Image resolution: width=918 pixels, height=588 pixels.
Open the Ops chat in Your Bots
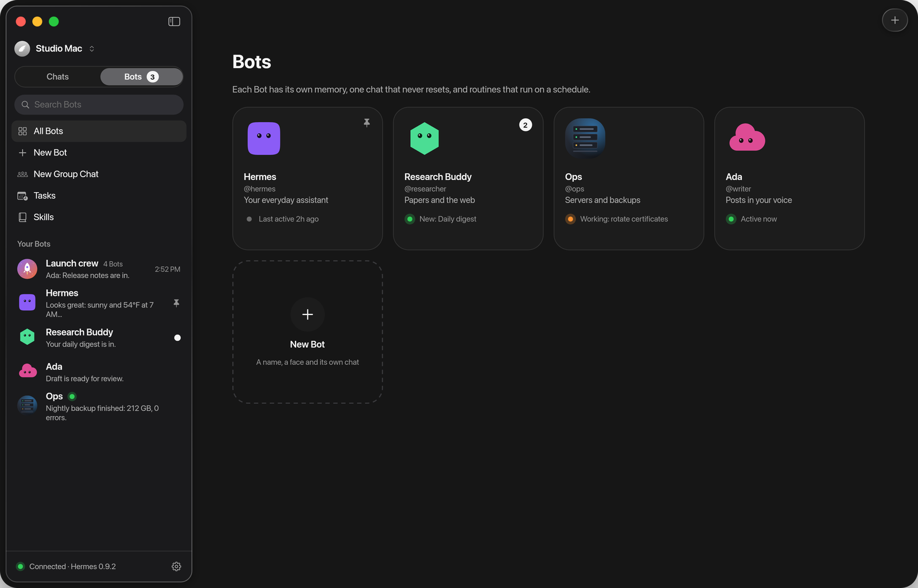tap(99, 406)
